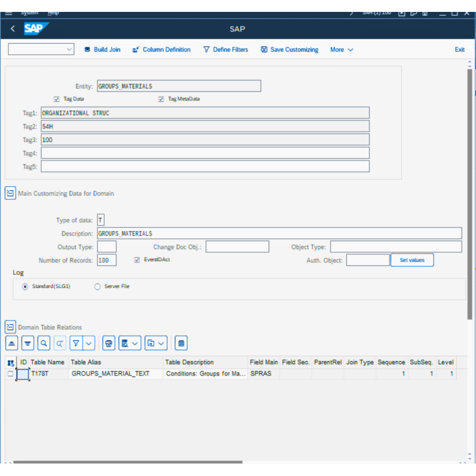Screen dimensions: 476x476
Task: Collapse the Domain Table Relations section
Action: 10,327
